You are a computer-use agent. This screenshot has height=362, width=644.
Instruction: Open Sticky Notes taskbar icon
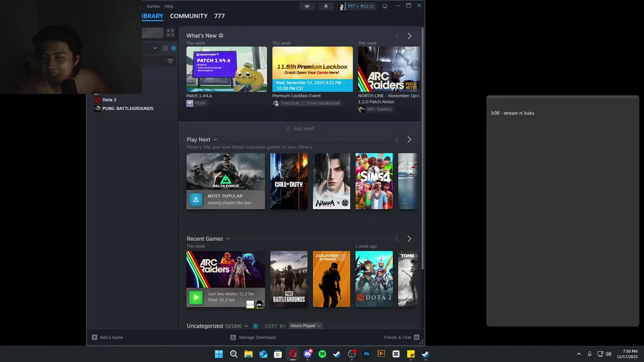click(411, 354)
